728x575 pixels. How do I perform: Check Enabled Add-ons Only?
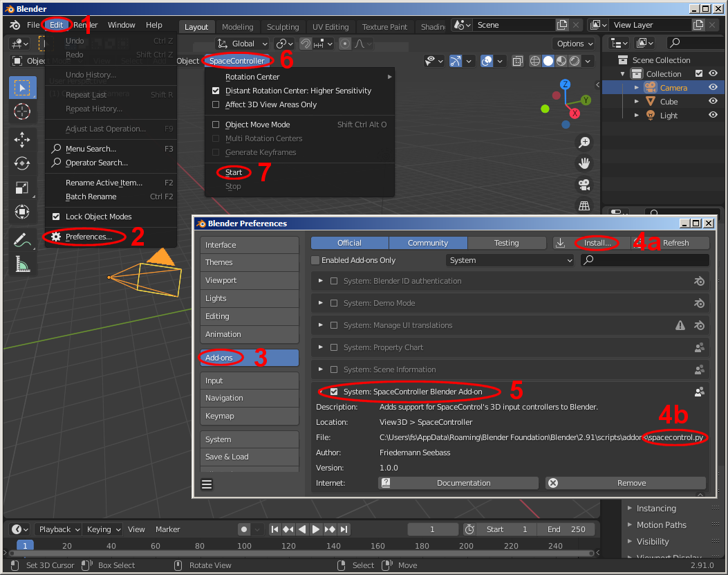pyautogui.click(x=315, y=260)
